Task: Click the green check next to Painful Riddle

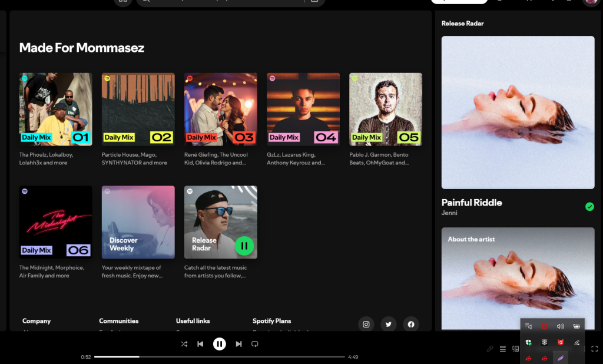Action: [589, 207]
